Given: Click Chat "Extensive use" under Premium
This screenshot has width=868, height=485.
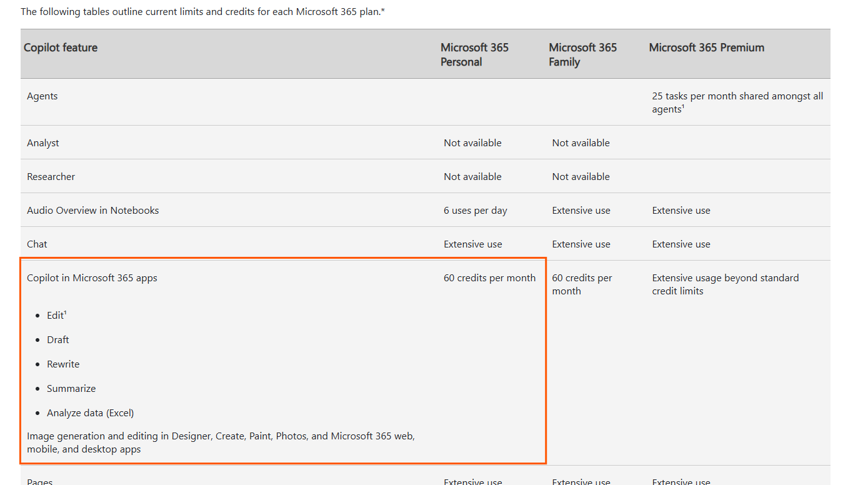Looking at the screenshot, I should (681, 244).
